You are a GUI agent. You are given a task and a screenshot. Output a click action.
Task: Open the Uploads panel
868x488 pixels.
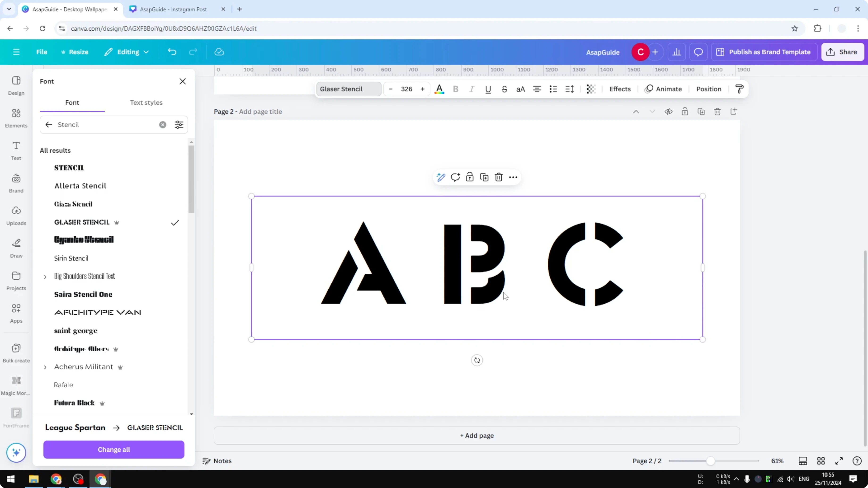[16, 215]
